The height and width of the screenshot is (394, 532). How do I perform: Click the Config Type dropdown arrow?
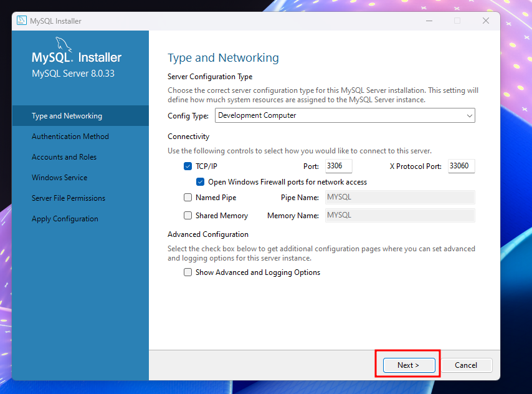469,115
